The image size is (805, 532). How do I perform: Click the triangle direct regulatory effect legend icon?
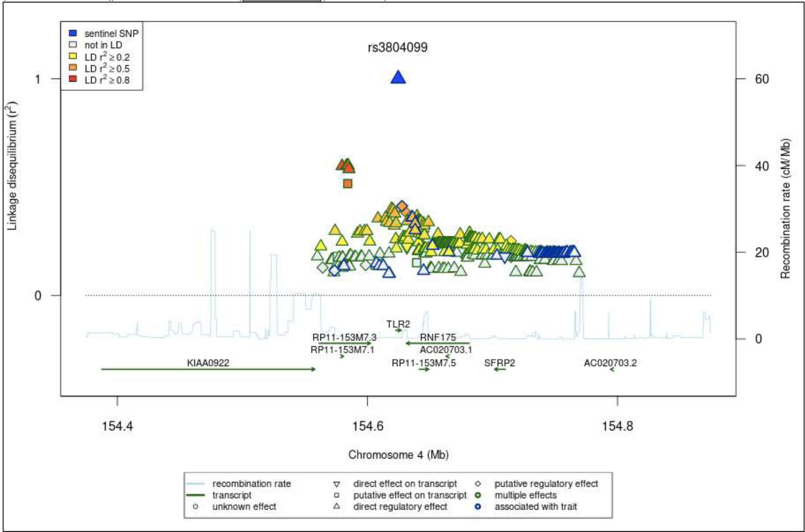tap(336, 506)
